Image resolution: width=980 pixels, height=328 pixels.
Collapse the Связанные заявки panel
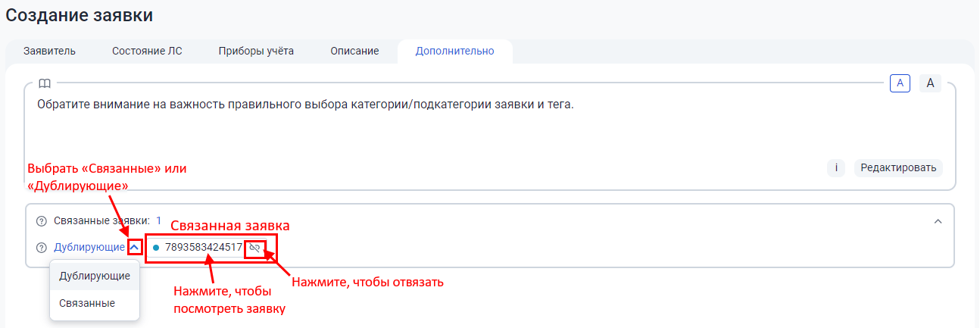938,221
